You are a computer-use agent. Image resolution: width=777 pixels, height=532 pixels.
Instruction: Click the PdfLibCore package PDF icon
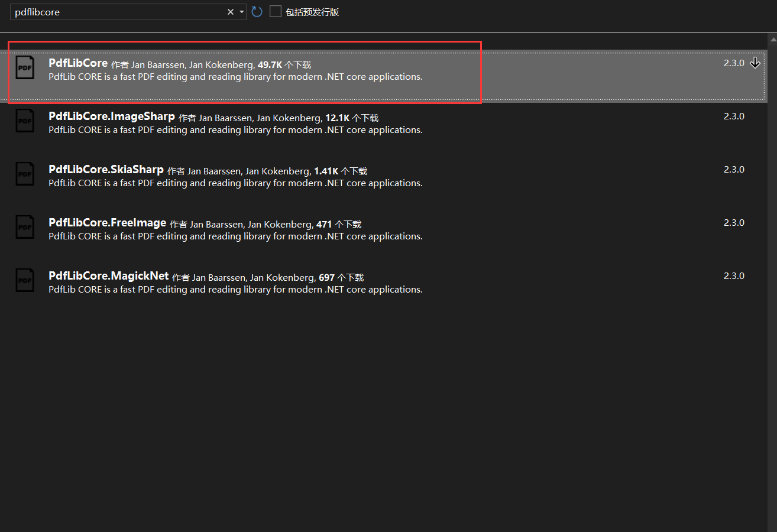(x=25, y=67)
